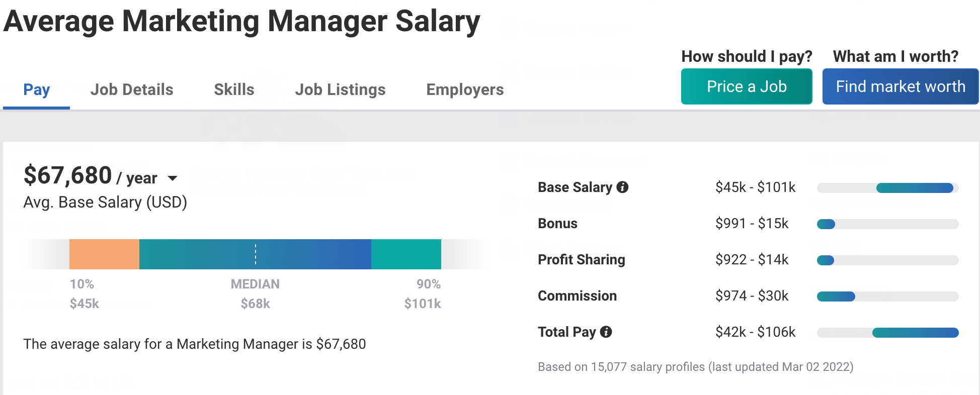980x395 pixels.
Task: Click the $67,680 average salary figure
Action: pos(68,176)
